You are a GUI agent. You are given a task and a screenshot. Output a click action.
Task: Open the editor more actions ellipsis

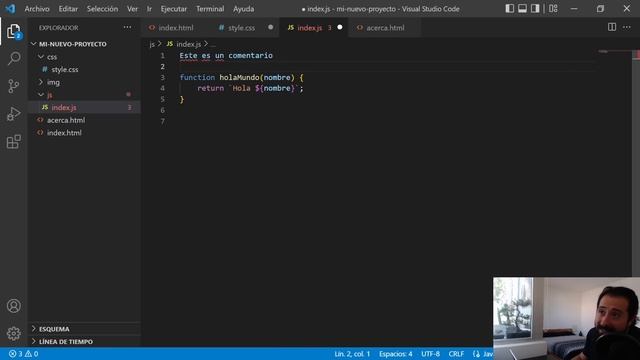627,27
